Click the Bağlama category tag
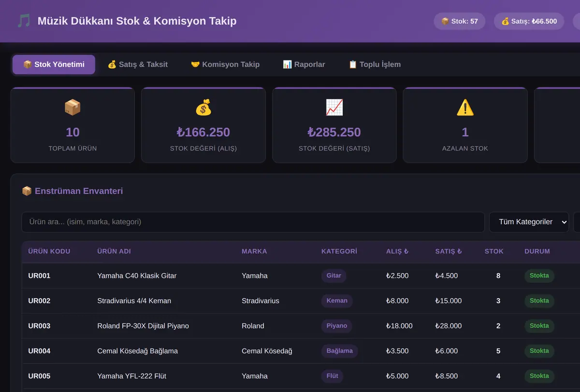Viewport: 580px width, 392px height. [x=340, y=351]
